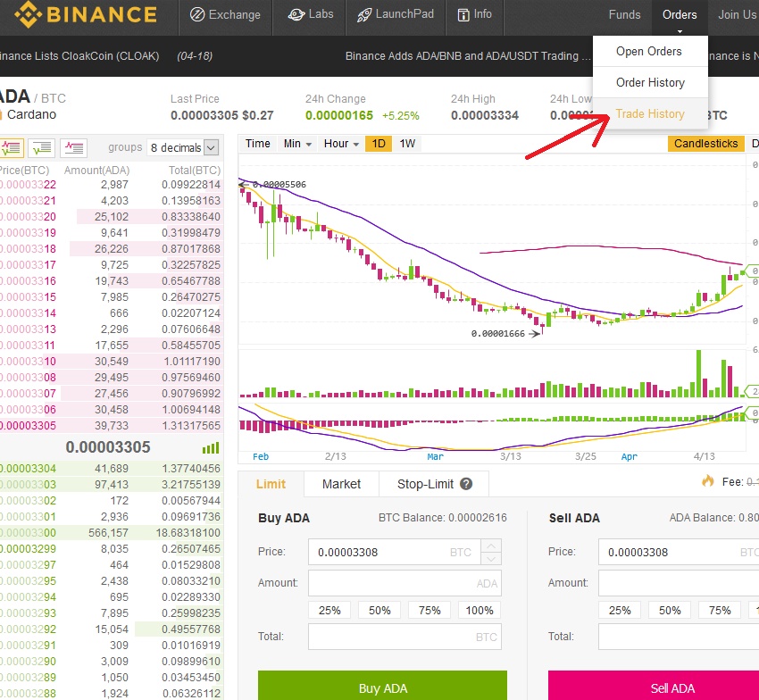This screenshot has height=700, width=759.
Task: Open Labs via its planet icon
Action: (296, 15)
